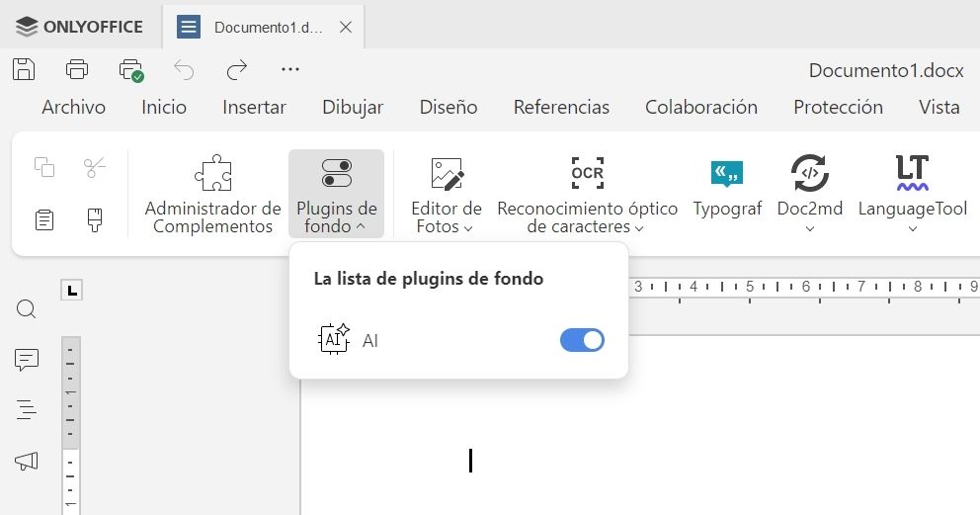Click the Paste clipboard icon
The image size is (980, 515).
click(44, 220)
